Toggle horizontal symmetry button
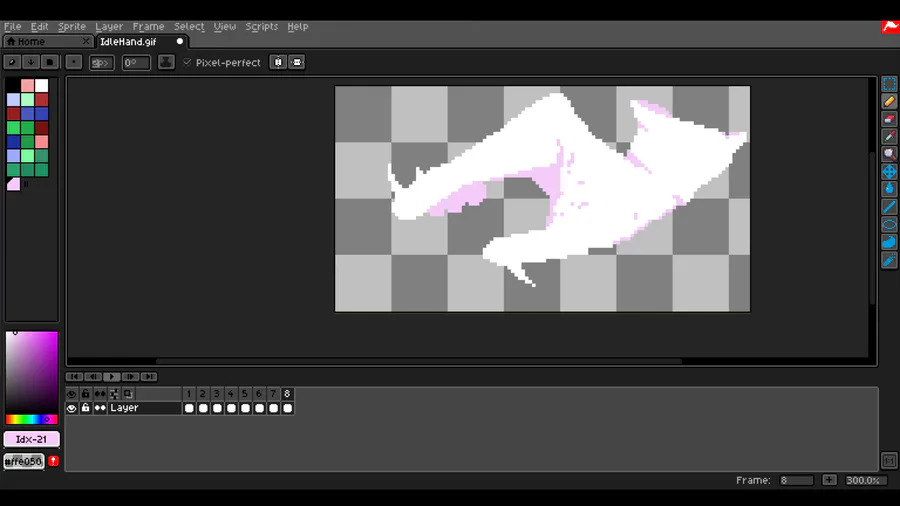The width and height of the screenshot is (900, 506). (278, 62)
